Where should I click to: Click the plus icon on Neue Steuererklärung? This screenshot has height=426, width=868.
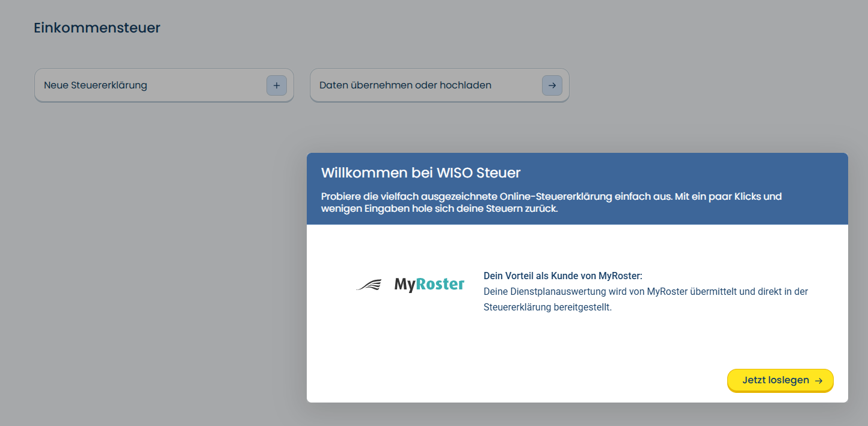point(277,85)
